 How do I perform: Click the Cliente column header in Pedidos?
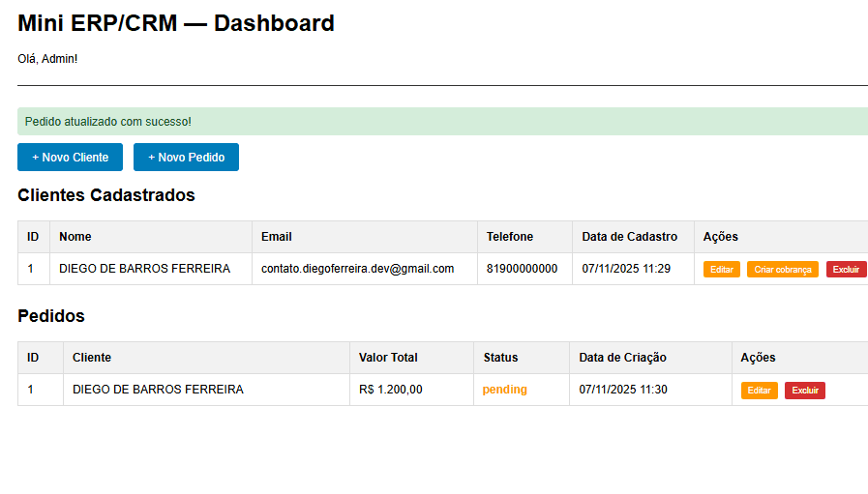click(x=92, y=358)
